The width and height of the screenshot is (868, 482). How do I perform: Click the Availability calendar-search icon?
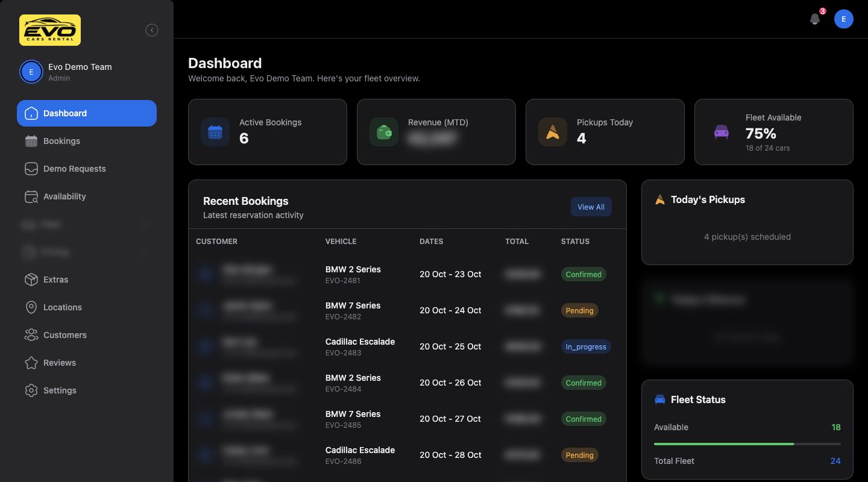[31, 196]
